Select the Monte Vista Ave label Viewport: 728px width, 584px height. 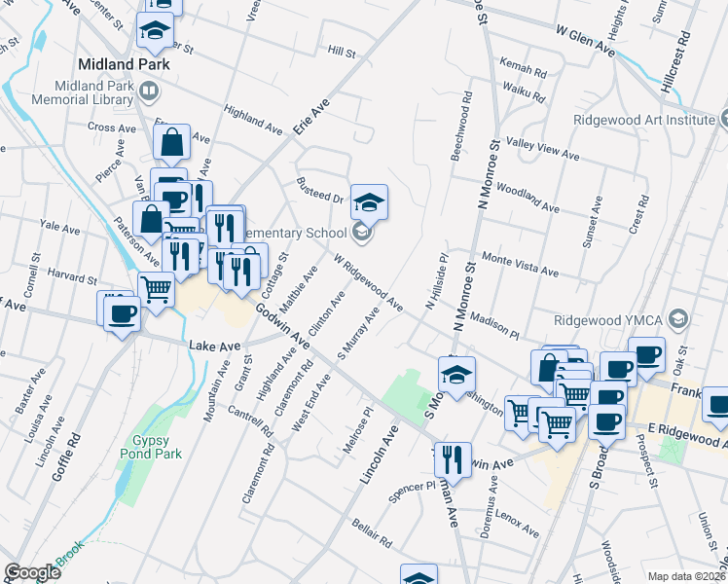click(x=520, y=264)
